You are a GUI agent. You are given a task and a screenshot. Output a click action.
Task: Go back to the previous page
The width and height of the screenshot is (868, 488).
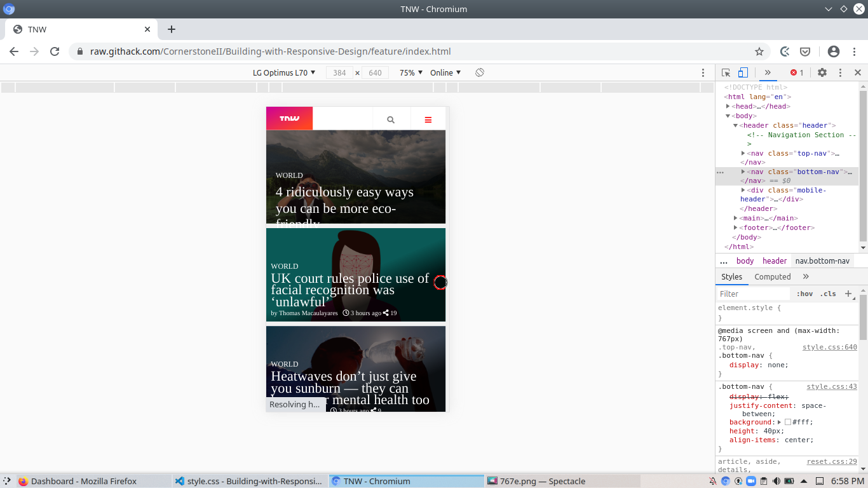point(14,51)
